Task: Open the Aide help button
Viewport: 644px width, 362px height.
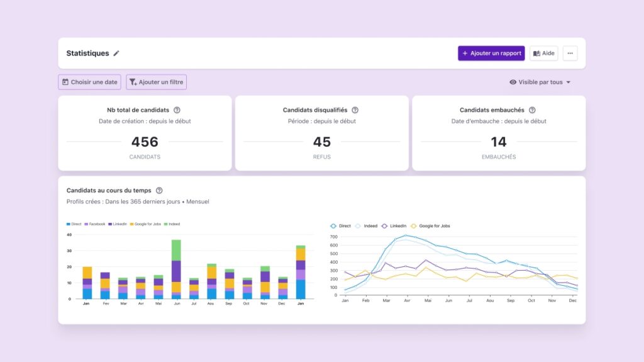Action: [x=543, y=54]
